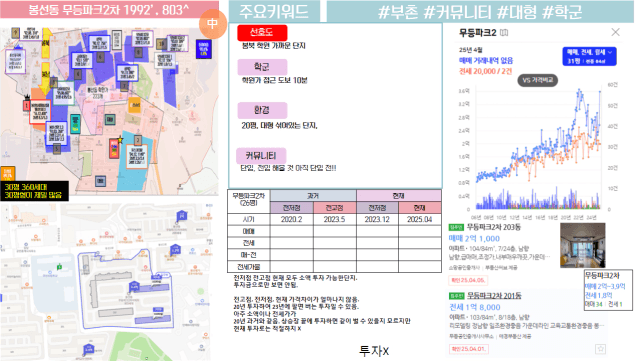Click the black 30평 360세대 note box
The image size is (640, 361).
click(x=35, y=191)
